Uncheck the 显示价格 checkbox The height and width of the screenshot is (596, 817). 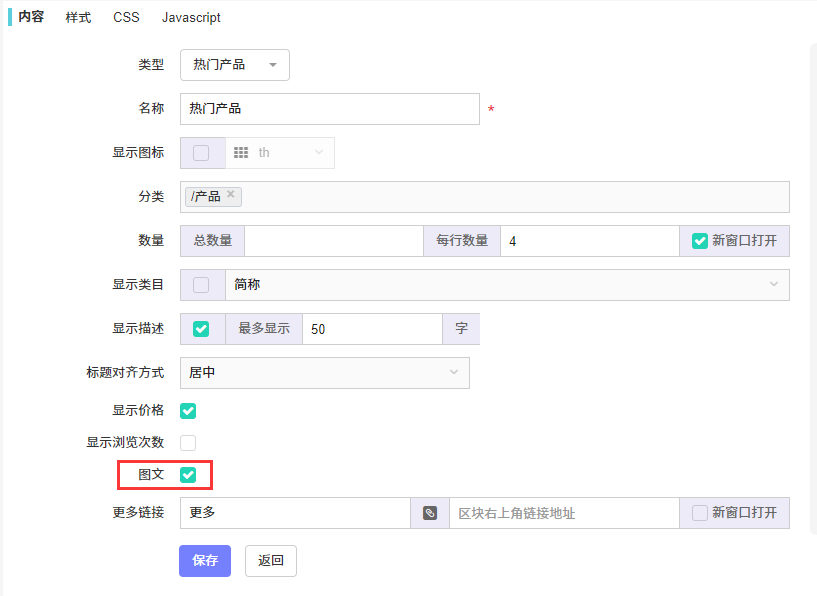click(188, 411)
